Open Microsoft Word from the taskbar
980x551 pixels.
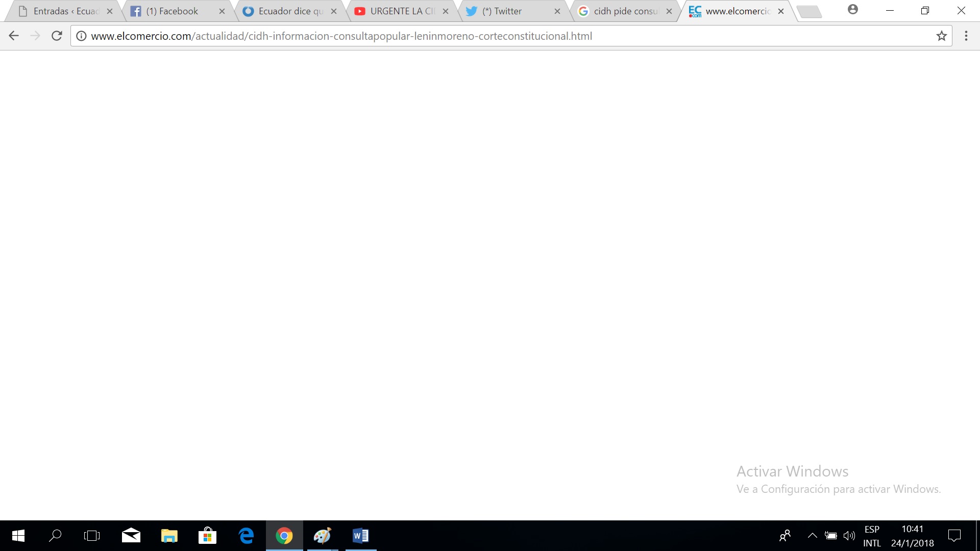(360, 536)
